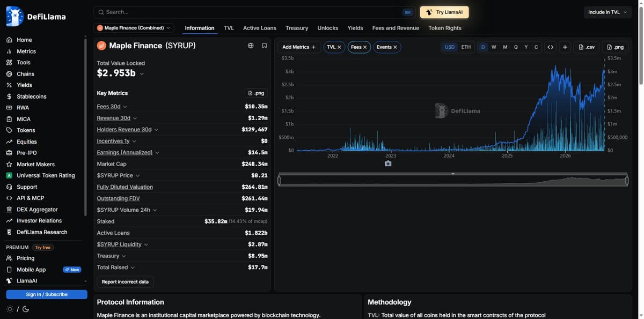Open Investor Relations page
The width and height of the screenshot is (644, 319).
[x=39, y=221]
